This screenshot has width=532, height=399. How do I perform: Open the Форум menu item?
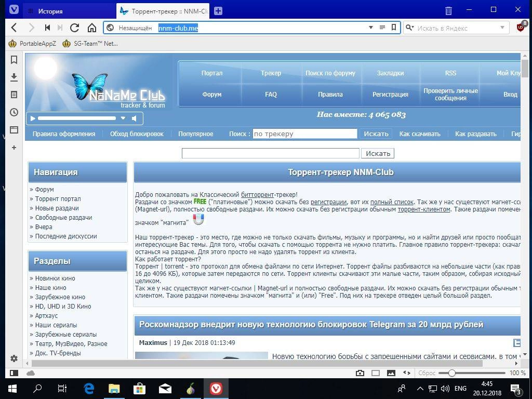tap(212, 95)
